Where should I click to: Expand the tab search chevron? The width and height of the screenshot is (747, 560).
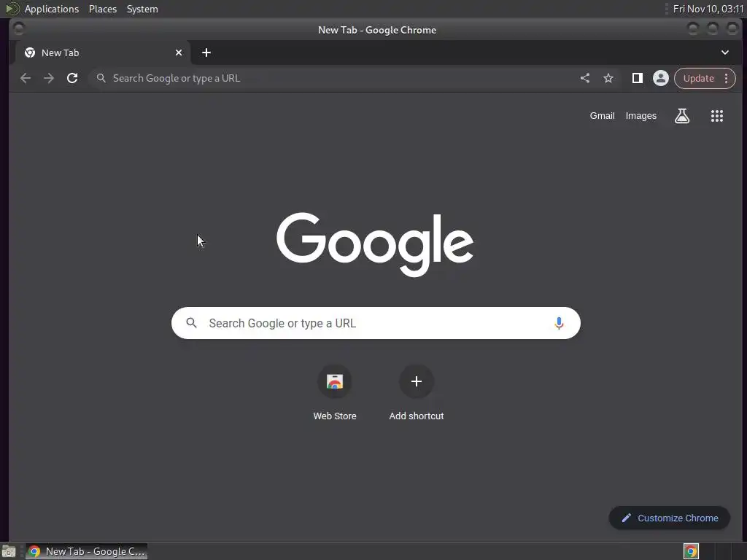725,52
